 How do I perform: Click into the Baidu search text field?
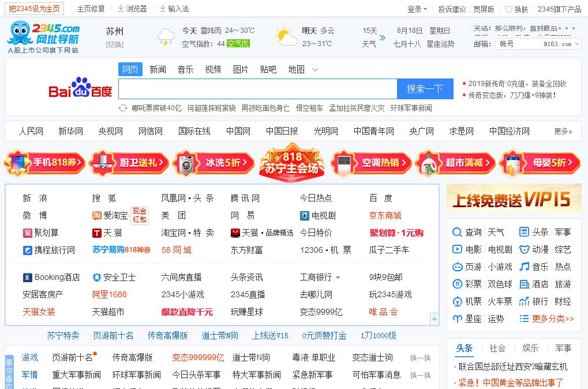click(x=257, y=89)
